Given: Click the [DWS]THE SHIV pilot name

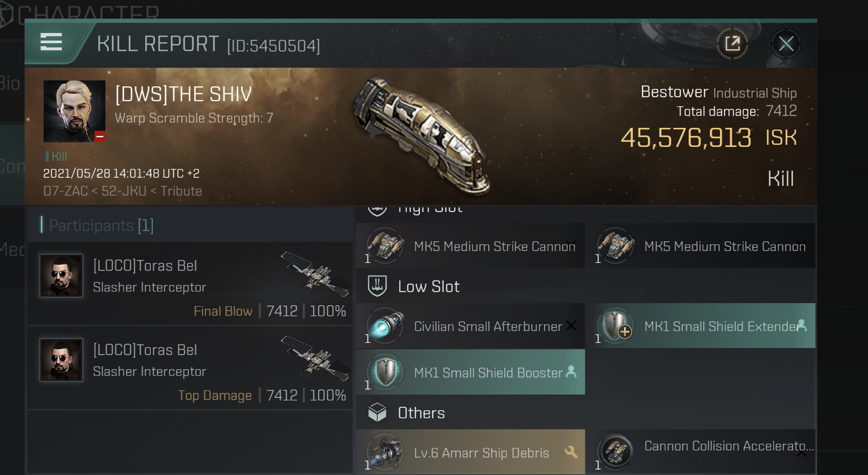Looking at the screenshot, I should [x=183, y=94].
